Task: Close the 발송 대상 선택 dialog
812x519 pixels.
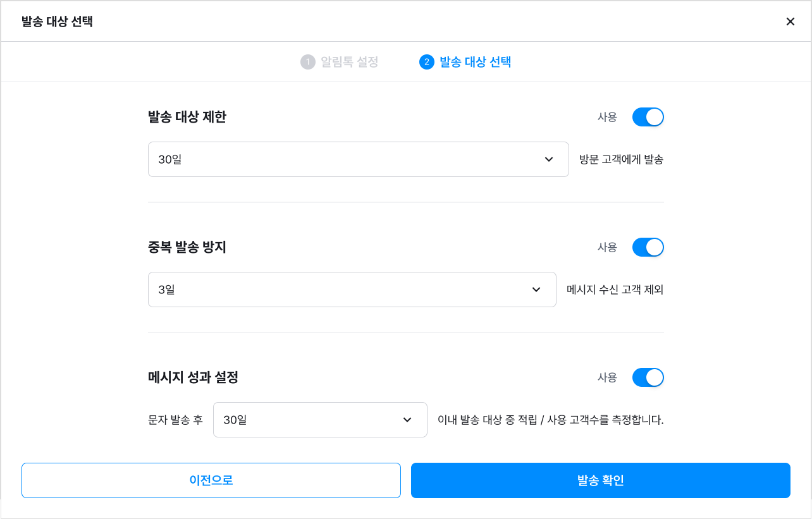Action: click(x=790, y=21)
